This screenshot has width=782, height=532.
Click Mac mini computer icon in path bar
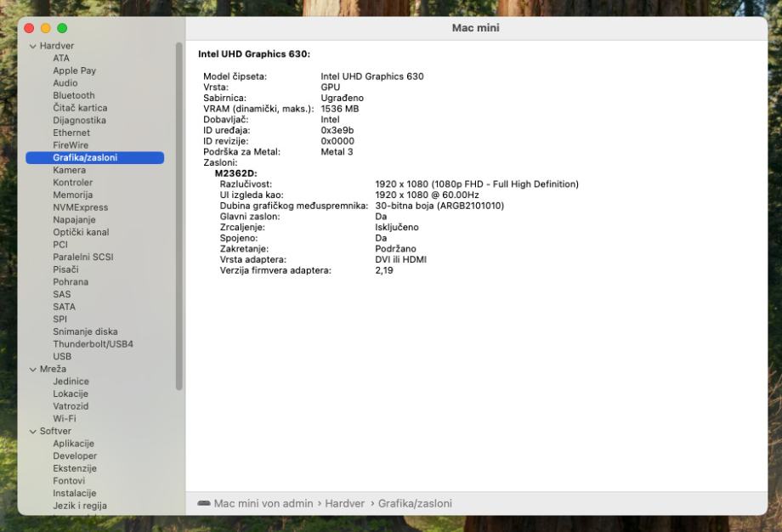click(203, 504)
